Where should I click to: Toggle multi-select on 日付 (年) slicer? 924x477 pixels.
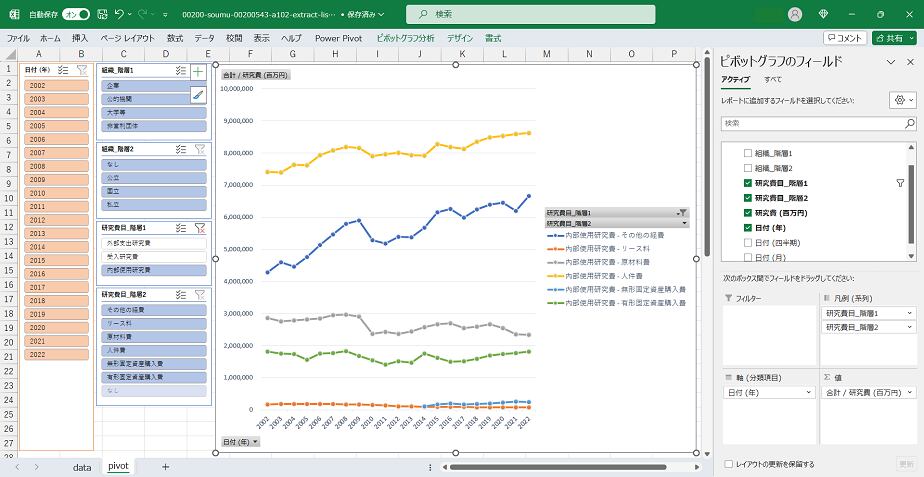[x=64, y=71]
